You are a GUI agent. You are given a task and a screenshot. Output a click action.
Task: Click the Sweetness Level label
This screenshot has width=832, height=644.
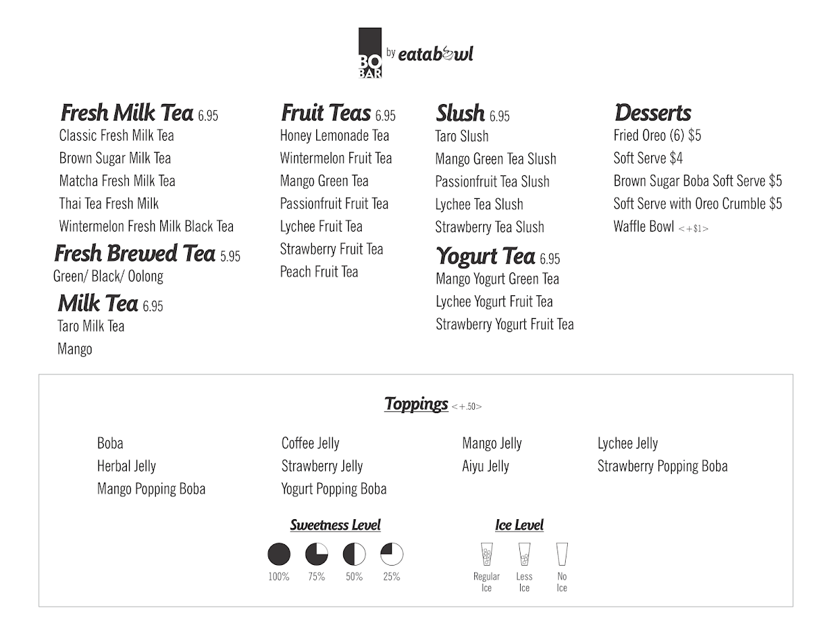pyautogui.click(x=335, y=525)
